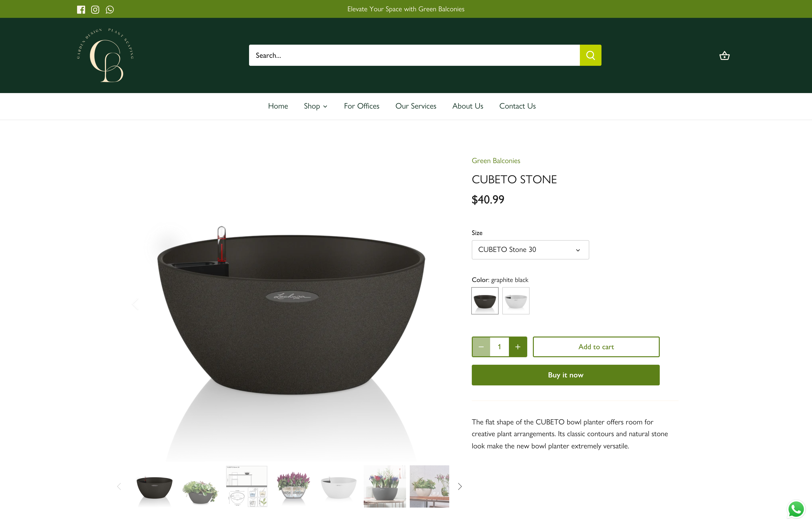Select the white color swatch

[515, 301]
